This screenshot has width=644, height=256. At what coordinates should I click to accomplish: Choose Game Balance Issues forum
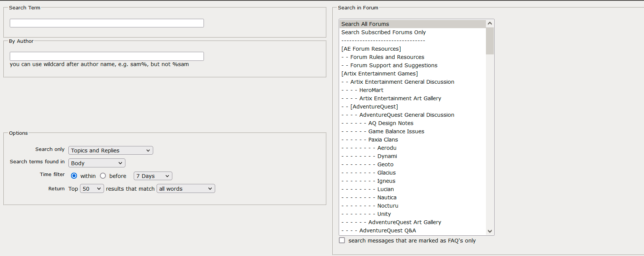(x=396, y=131)
